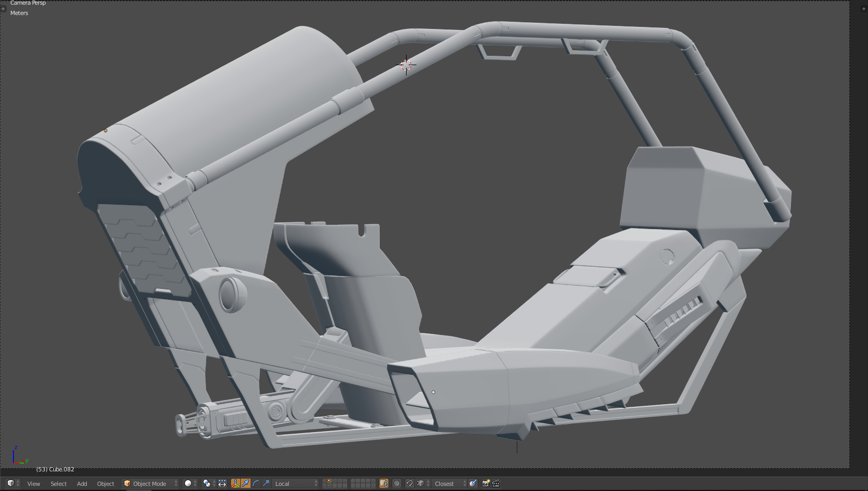Open the Closest snap target dropdown

tap(450, 484)
